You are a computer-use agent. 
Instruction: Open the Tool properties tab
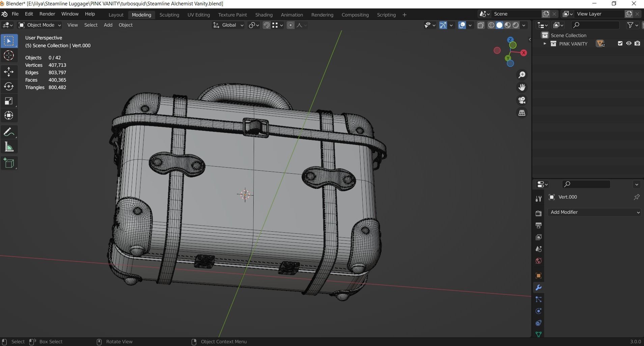point(538,199)
